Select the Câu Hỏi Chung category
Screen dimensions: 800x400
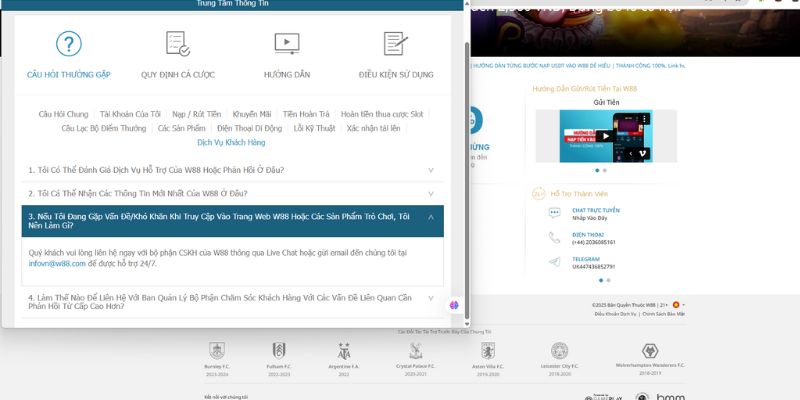click(x=63, y=114)
